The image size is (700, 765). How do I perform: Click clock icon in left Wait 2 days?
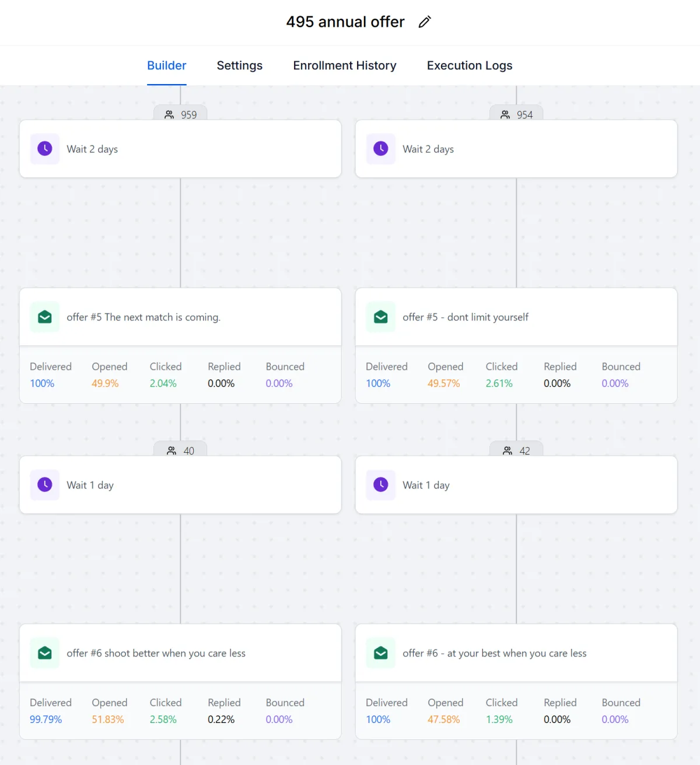click(45, 149)
